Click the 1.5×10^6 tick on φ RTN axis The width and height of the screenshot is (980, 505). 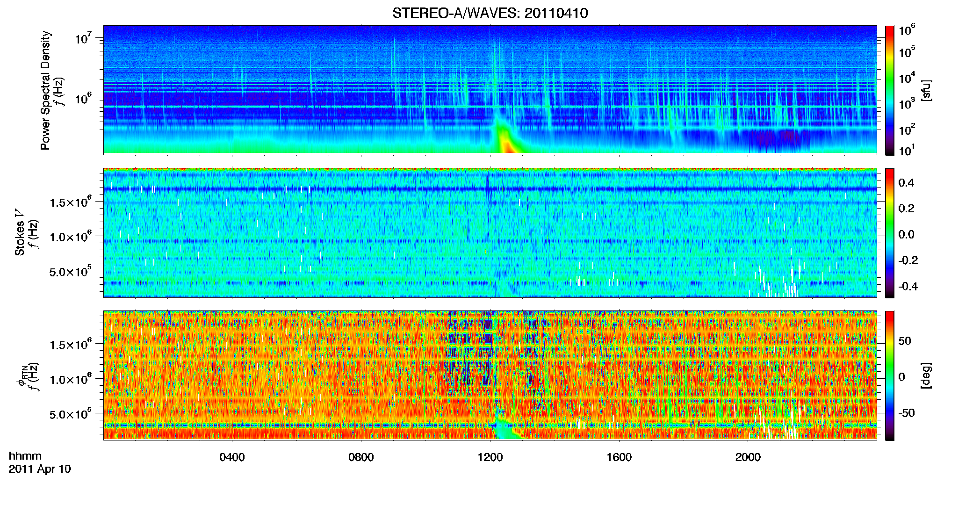[71, 344]
